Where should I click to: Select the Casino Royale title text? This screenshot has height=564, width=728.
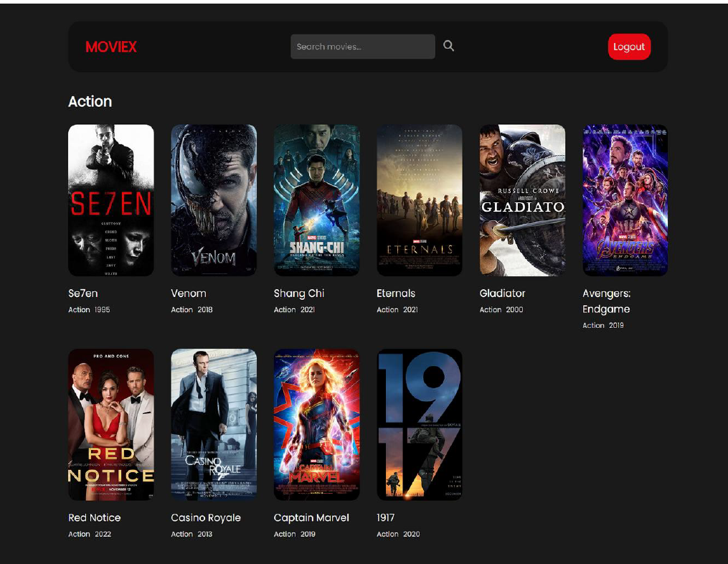coord(206,517)
